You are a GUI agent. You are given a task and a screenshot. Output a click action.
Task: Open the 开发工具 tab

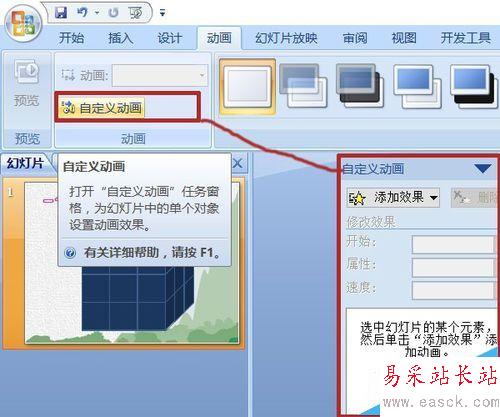click(x=466, y=38)
